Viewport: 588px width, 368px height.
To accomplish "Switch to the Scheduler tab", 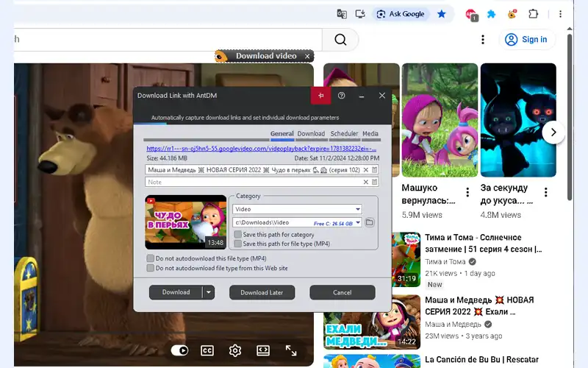I will pyautogui.click(x=344, y=134).
